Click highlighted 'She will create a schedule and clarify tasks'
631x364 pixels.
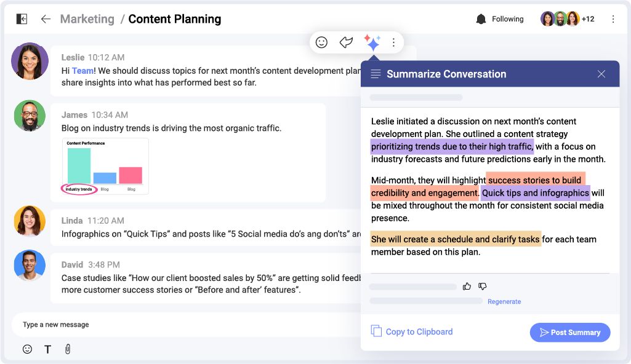[456, 239]
